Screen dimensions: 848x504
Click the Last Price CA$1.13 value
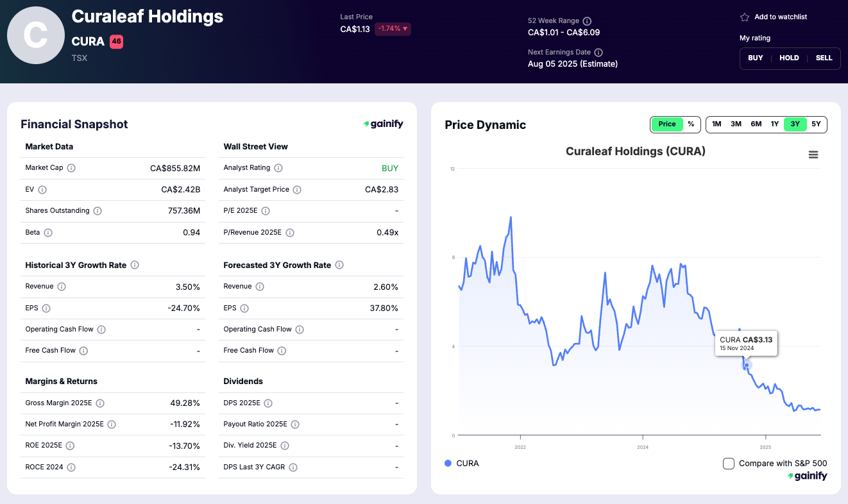(x=355, y=29)
